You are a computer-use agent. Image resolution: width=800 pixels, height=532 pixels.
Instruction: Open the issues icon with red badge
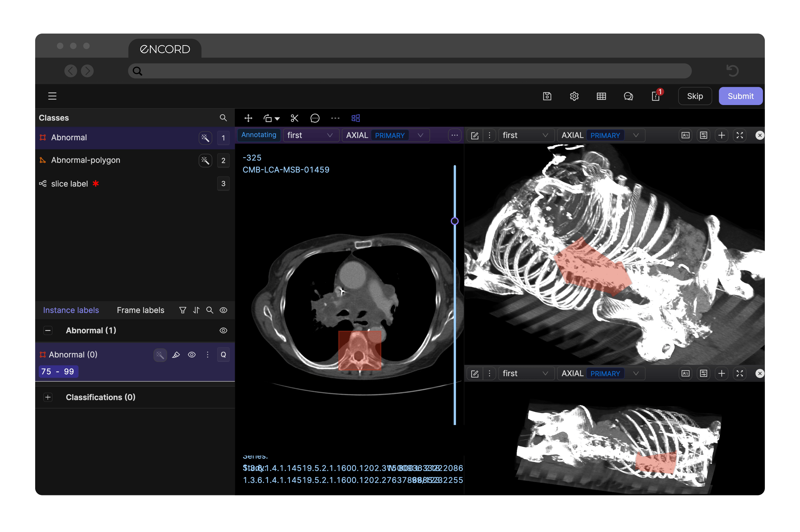tap(656, 96)
